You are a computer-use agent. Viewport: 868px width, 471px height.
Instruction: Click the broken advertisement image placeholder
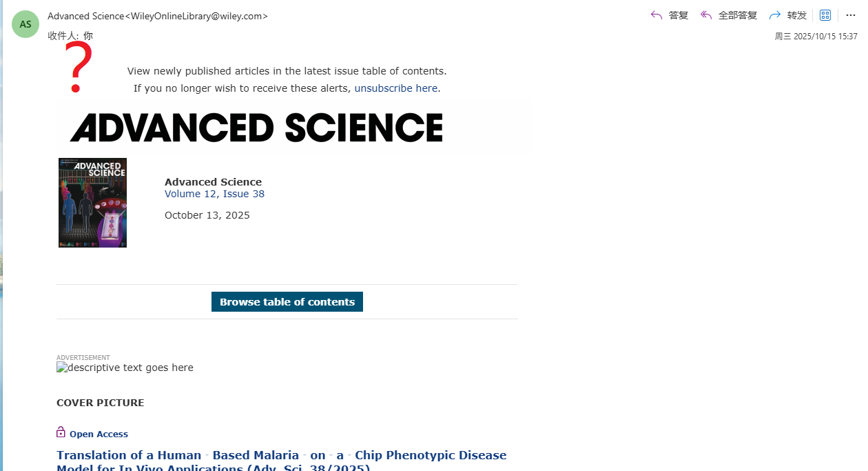click(125, 368)
